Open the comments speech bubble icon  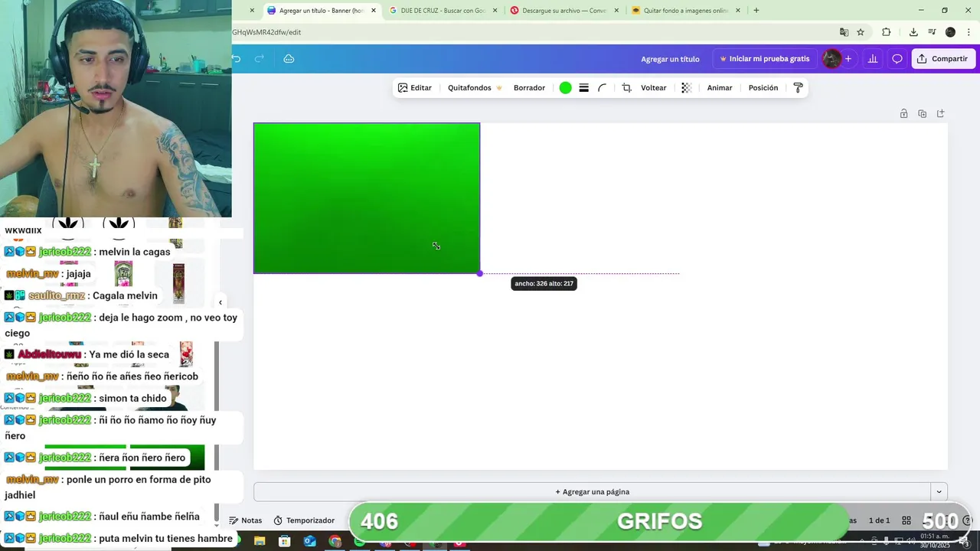(897, 59)
